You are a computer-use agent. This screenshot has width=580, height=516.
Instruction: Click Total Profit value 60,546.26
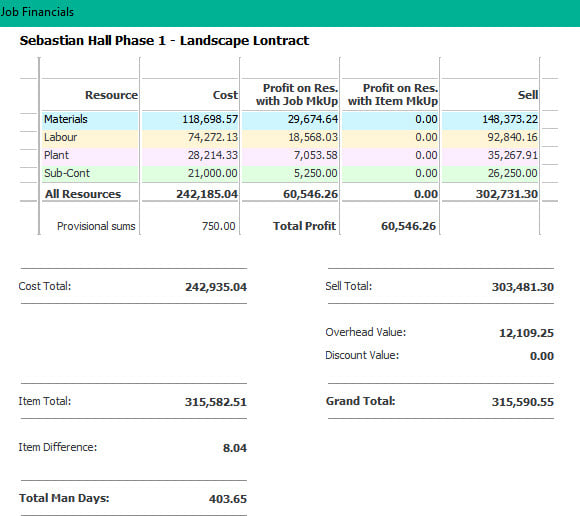(x=408, y=226)
